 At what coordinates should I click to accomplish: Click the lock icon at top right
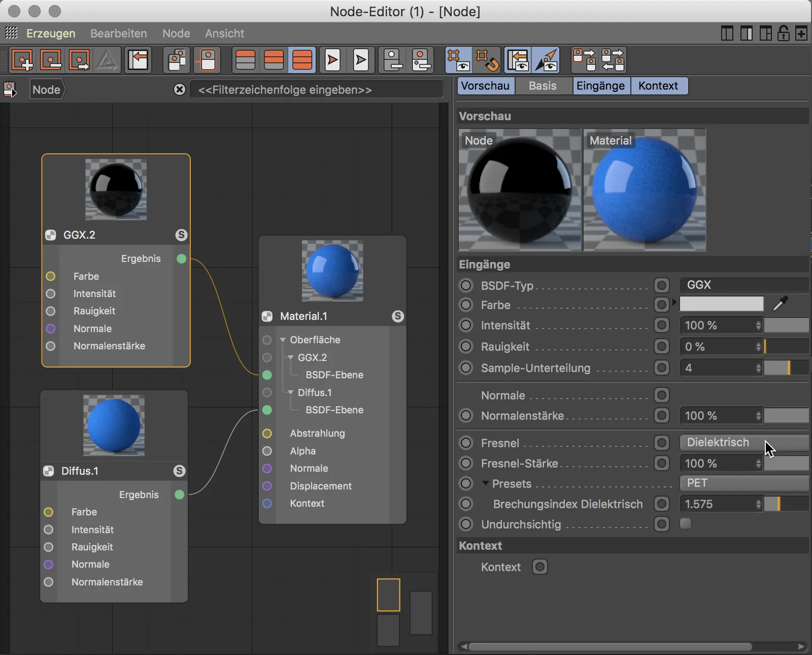click(784, 34)
